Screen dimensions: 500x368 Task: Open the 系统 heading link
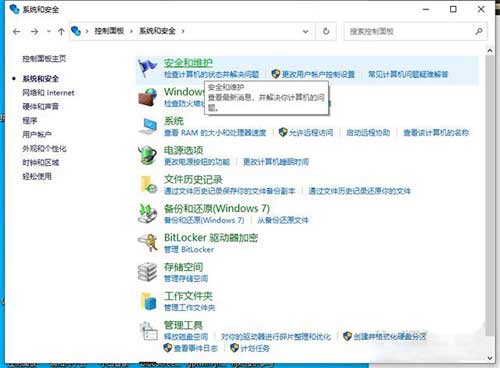(174, 121)
